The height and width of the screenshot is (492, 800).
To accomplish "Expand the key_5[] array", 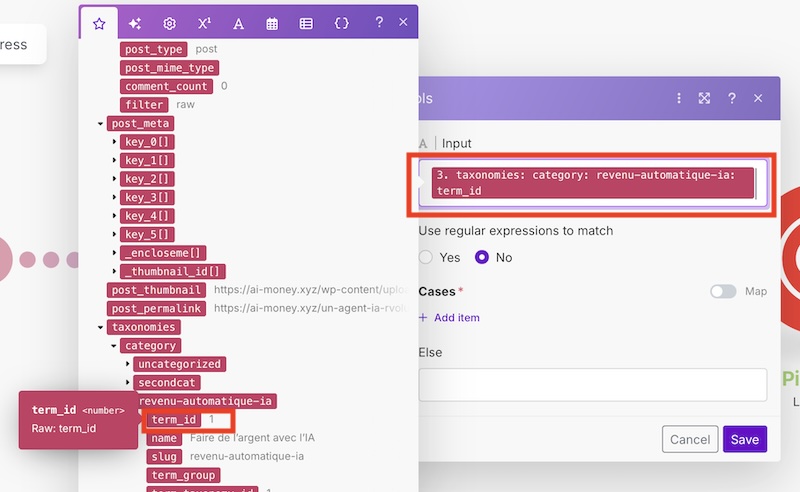I will [114, 234].
